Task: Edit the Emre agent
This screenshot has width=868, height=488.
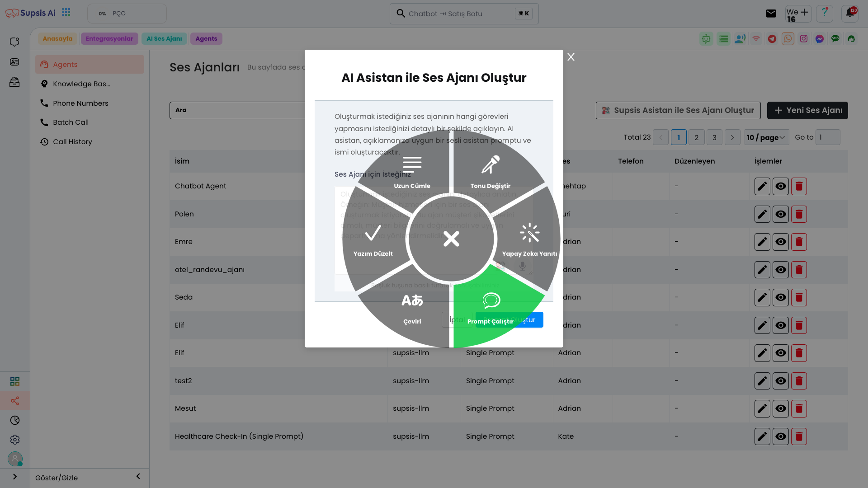Action: pos(762,242)
